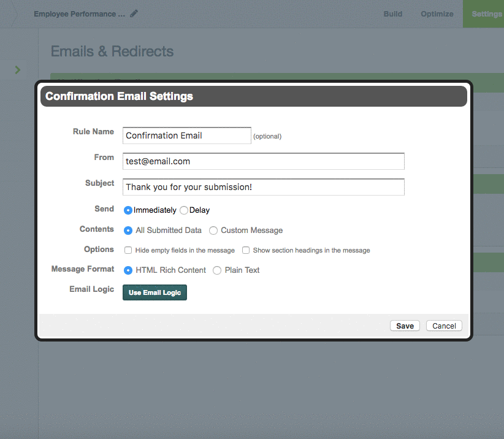
Task: Open the Settings tab
Action: pyautogui.click(x=486, y=13)
